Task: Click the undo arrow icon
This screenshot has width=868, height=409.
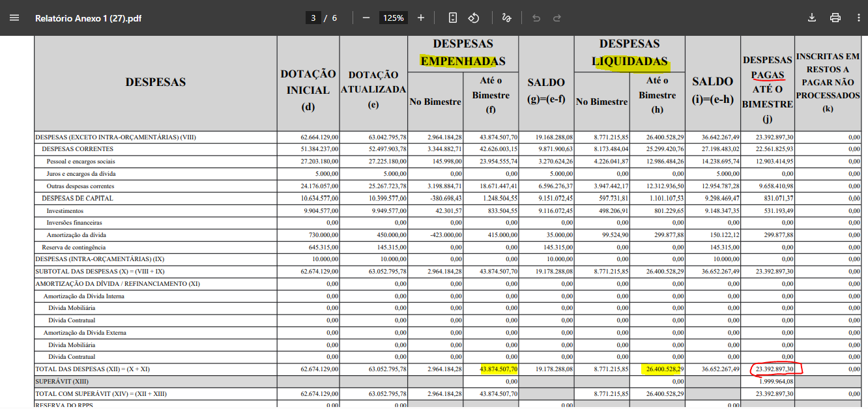Action: [x=536, y=18]
